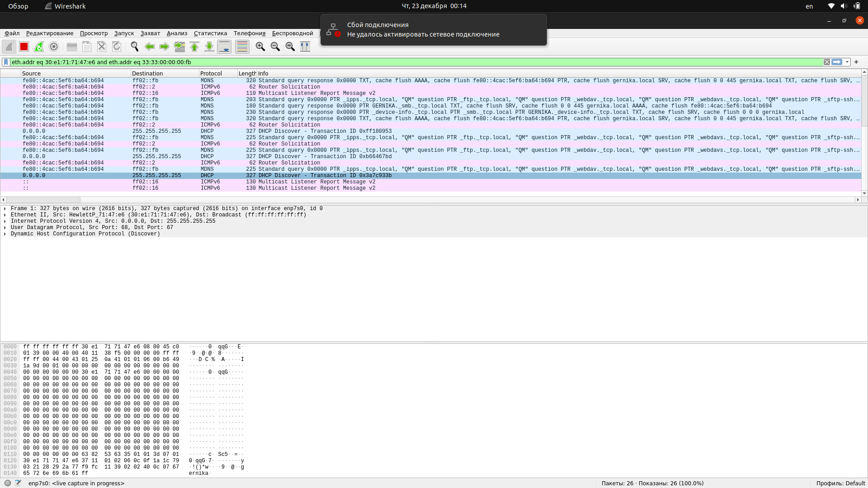Screen dimensions: 868x488
Task: Open a capture file folder icon
Action: 72,47
